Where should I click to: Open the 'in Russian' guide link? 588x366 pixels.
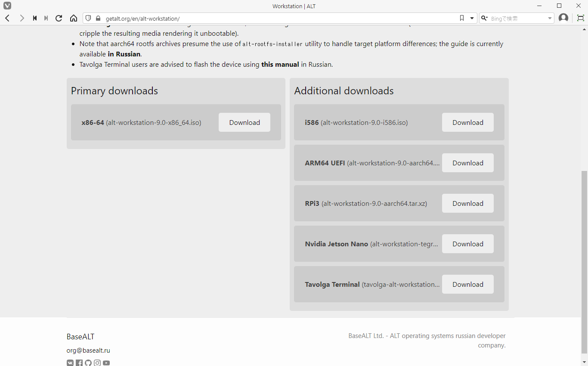(x=124, y=54)
